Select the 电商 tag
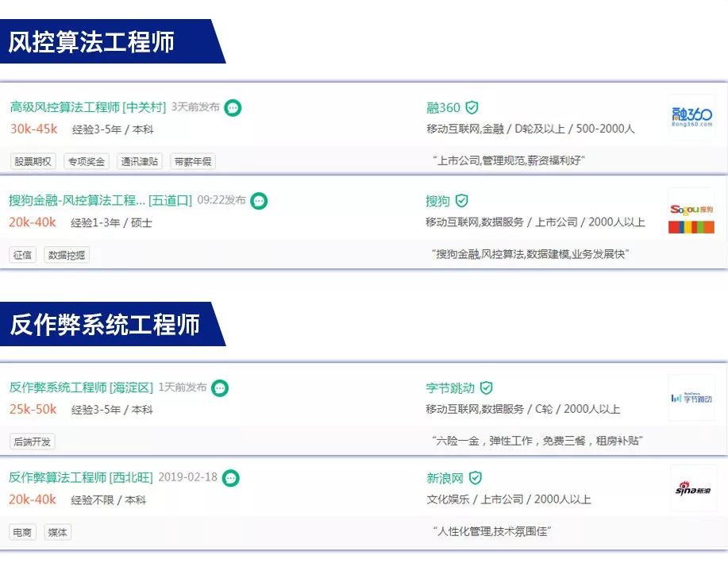Image resolution: width=728 pixels, height=567 pixels. point(22,532)
